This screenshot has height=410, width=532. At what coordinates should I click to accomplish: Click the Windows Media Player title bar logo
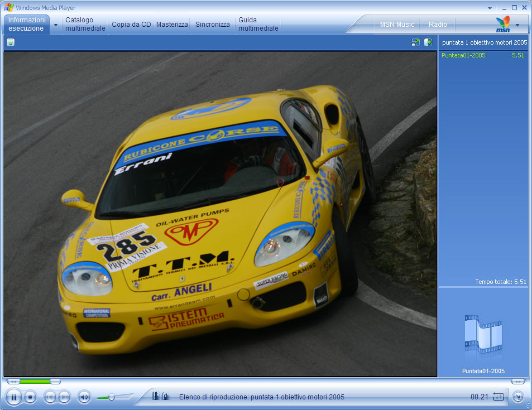(9, 7)
